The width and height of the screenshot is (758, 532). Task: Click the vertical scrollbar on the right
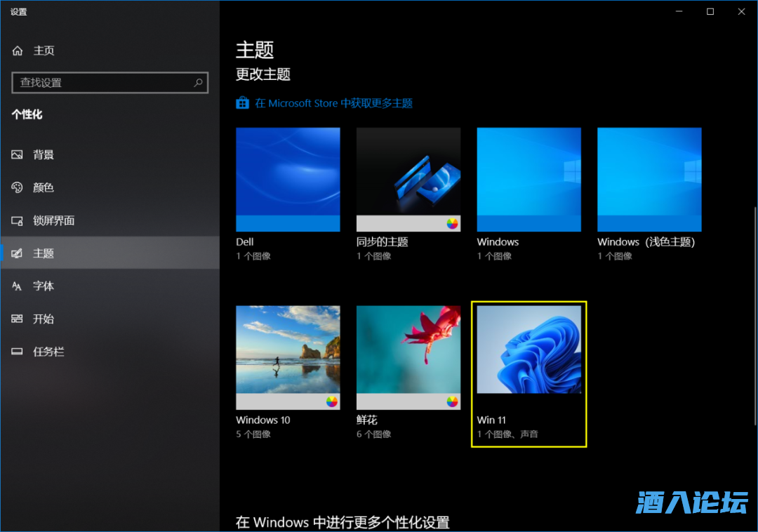754,316
